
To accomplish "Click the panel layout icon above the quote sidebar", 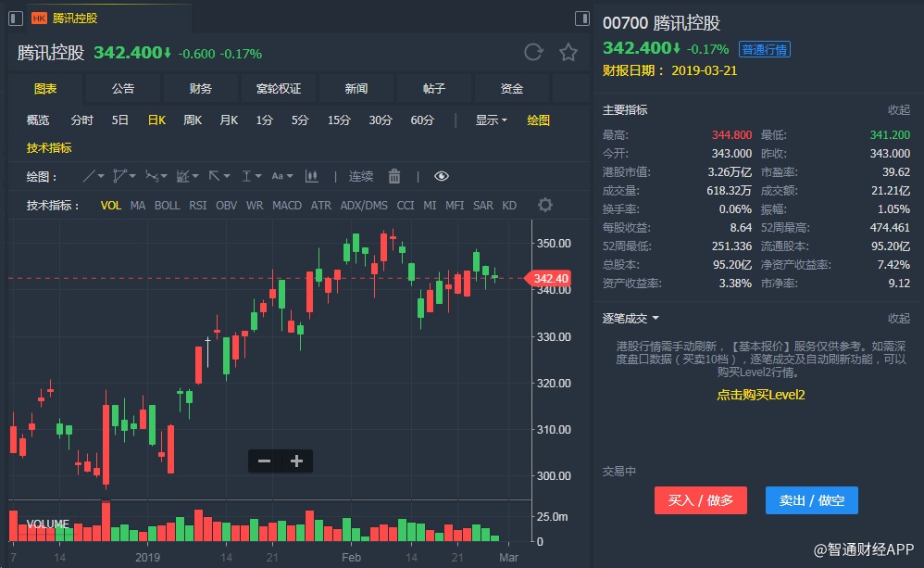I will click(582, 18).
